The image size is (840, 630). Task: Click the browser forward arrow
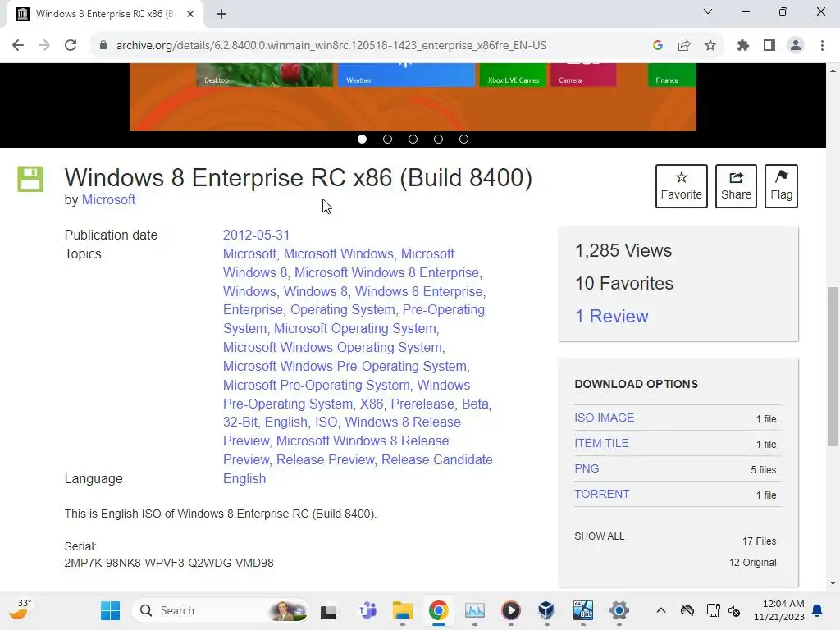(x=44, y=46)
